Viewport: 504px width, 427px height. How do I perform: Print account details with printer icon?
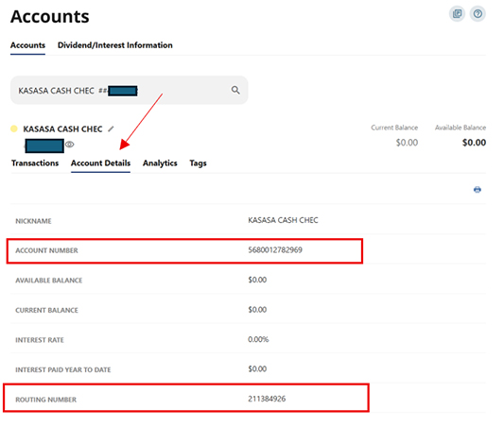pos(478,190)
